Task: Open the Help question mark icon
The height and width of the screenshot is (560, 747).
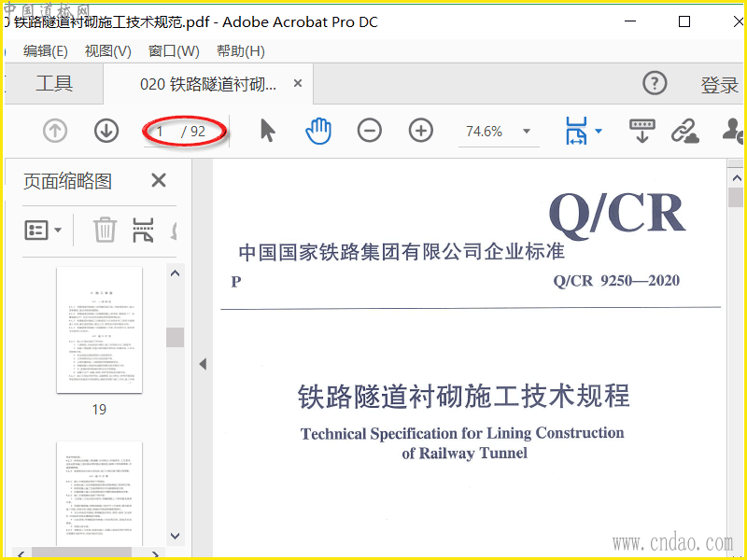Action: 655,83
